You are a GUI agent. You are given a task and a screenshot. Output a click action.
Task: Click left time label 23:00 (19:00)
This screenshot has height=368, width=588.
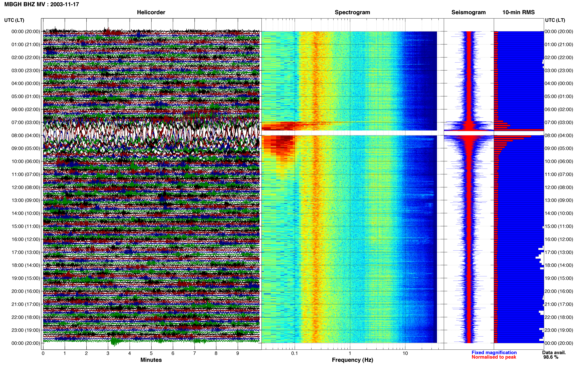(x=26, y=330)
